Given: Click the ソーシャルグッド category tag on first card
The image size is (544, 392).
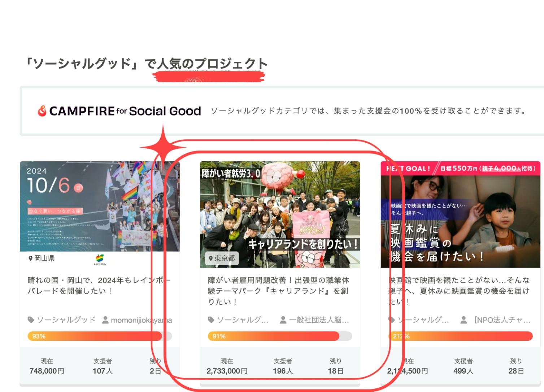Looking at the screenshot, I should coord(66,320).
